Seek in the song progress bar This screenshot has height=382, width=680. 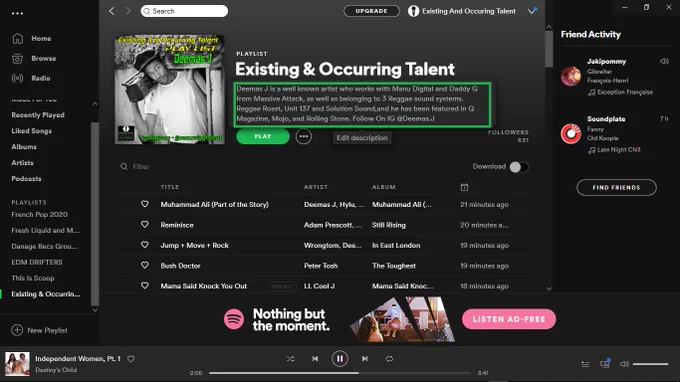click(x=340, y=373)
